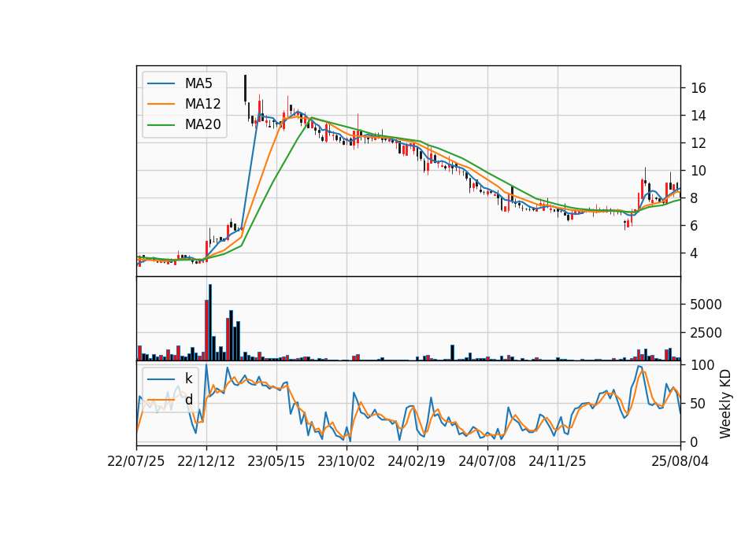Click the KD axis value 50
Image resolution: width=756 pixels, height=543 pixels.
click(x=699, y=403)
